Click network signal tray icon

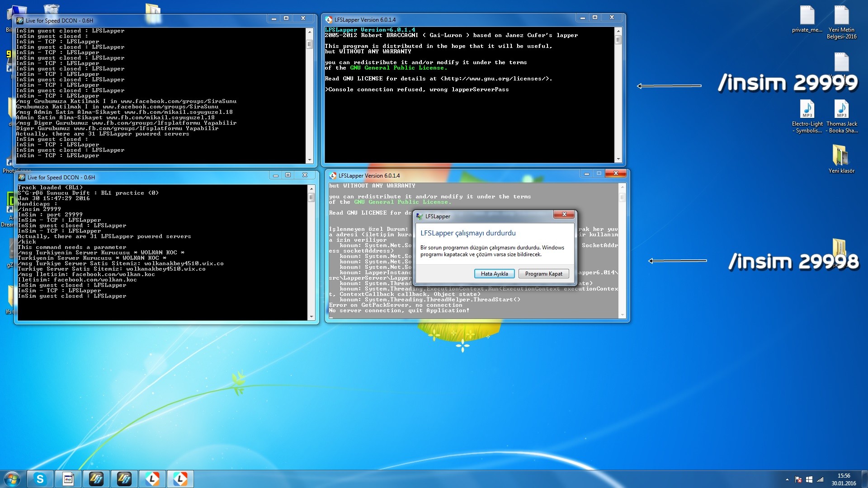click(x=820, y=479)
